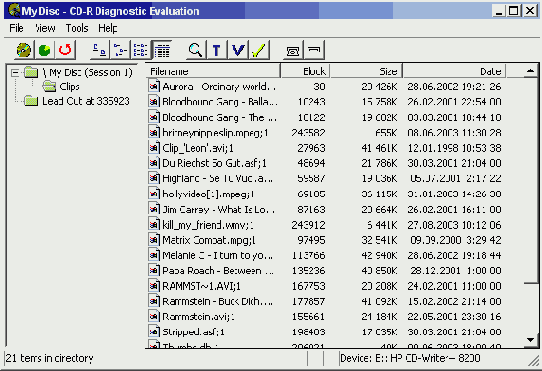Select the Aurora - Ordinary world file

[x=219, y=86]
